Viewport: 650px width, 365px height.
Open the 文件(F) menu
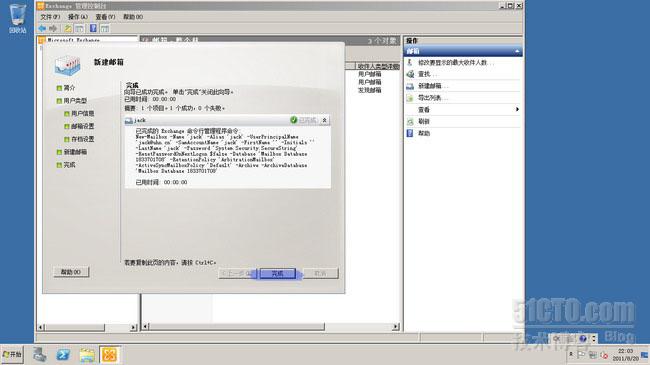coord(50,17)
